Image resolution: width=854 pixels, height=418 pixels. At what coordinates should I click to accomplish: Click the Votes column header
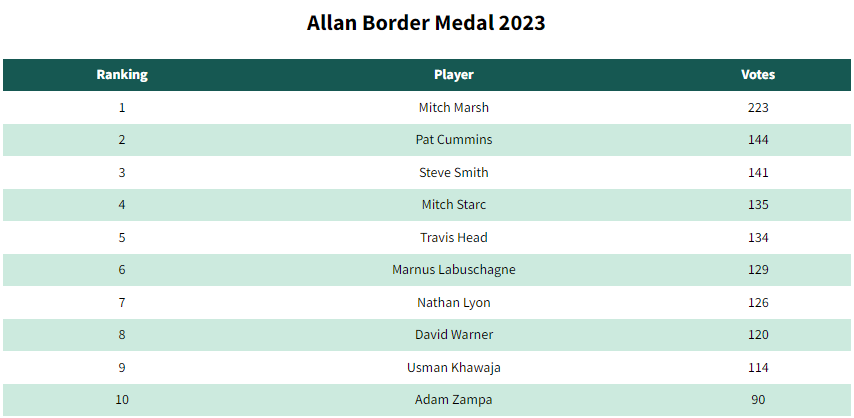758,75
